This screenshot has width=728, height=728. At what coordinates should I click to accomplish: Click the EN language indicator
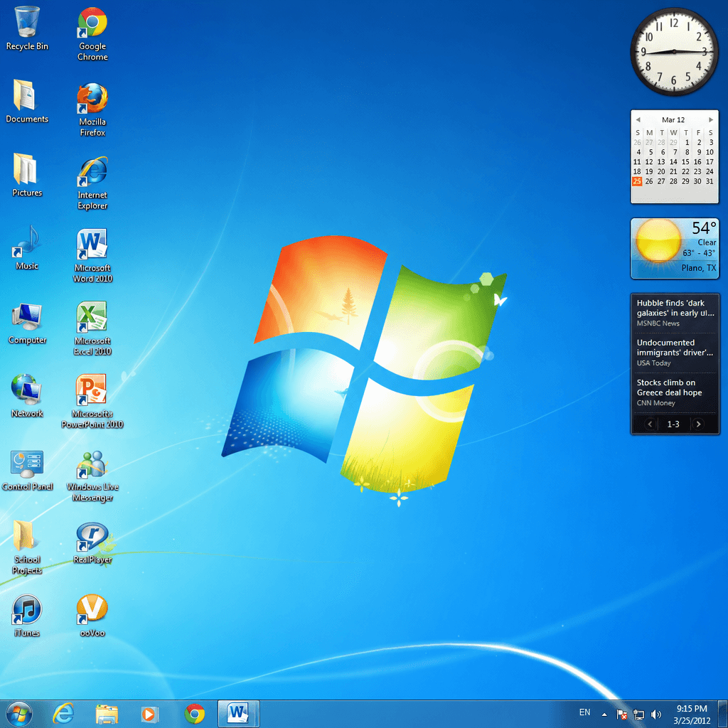[584, 712]
